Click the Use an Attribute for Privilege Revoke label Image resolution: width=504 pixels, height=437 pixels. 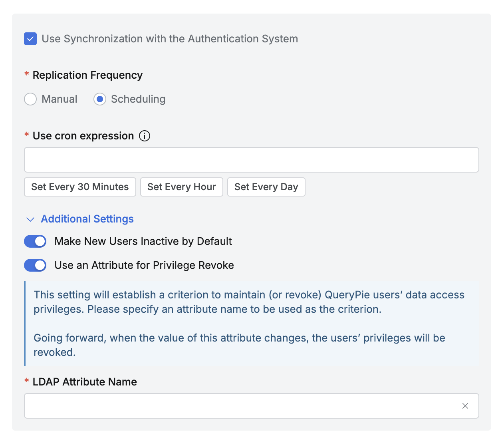[144, 265]
